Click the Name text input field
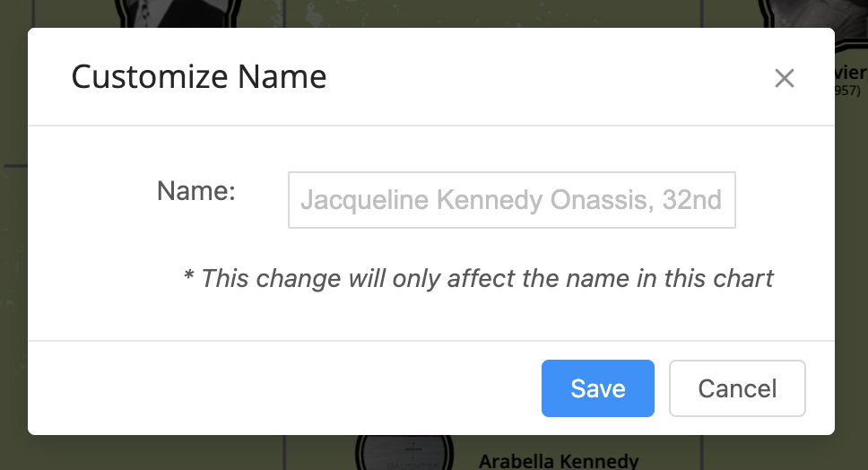The height and width of the screenshot is (470, 868). point(511,199)
